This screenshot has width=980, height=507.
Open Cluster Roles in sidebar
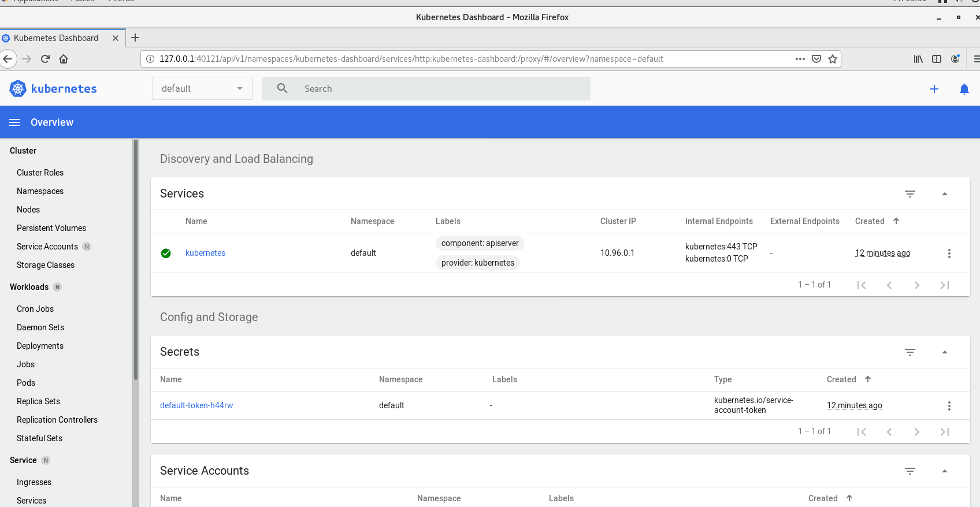pyautogui.click(x=40, y=173)
